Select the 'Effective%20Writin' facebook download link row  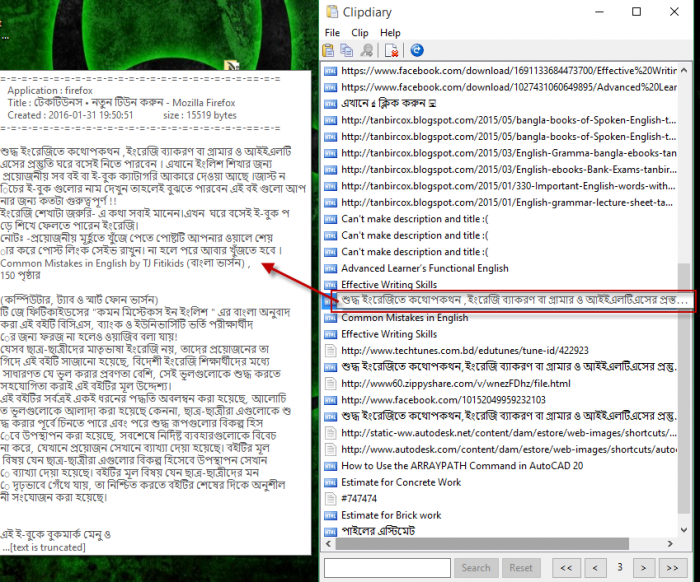[500, 71]
